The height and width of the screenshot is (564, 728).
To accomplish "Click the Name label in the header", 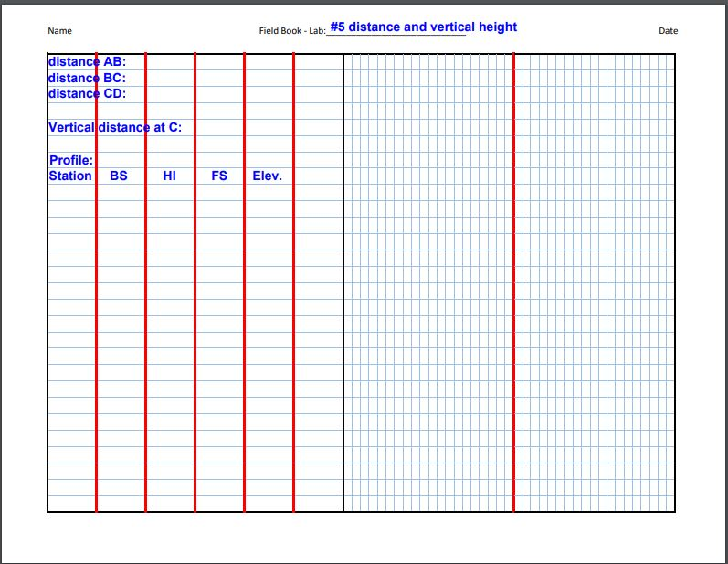I will (x=60, y=31).
